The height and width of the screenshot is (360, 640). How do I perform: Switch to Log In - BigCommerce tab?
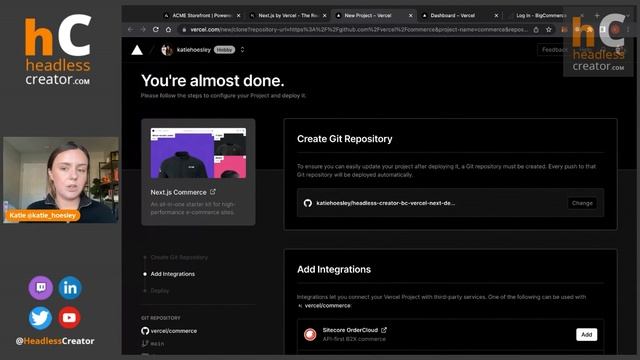[x=541, y=16]
